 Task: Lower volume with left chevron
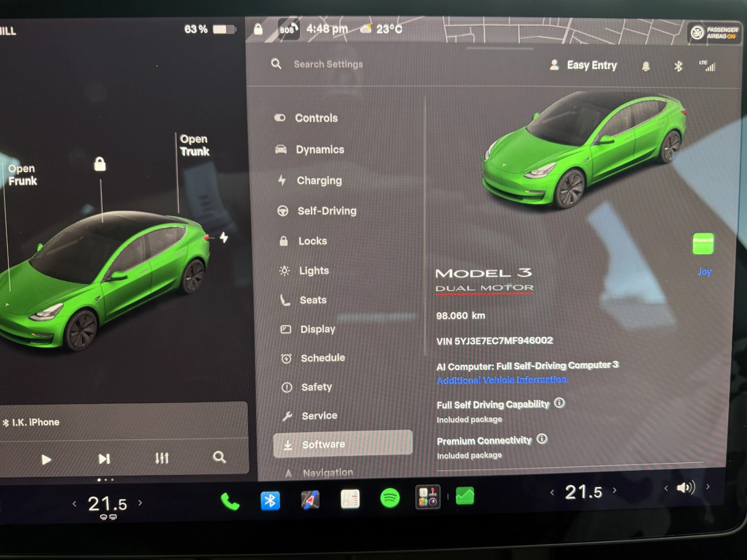666,488
